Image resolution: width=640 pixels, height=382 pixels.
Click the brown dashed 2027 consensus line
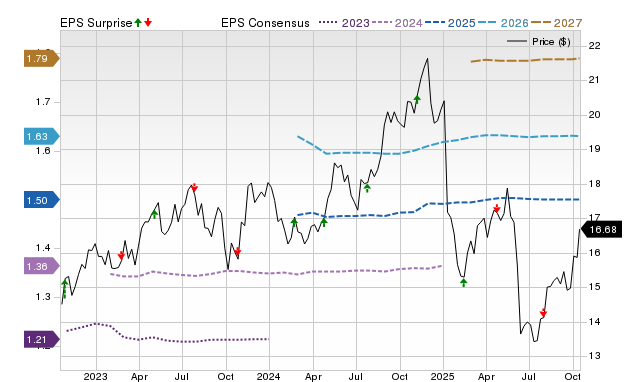(x=526, y=60)
